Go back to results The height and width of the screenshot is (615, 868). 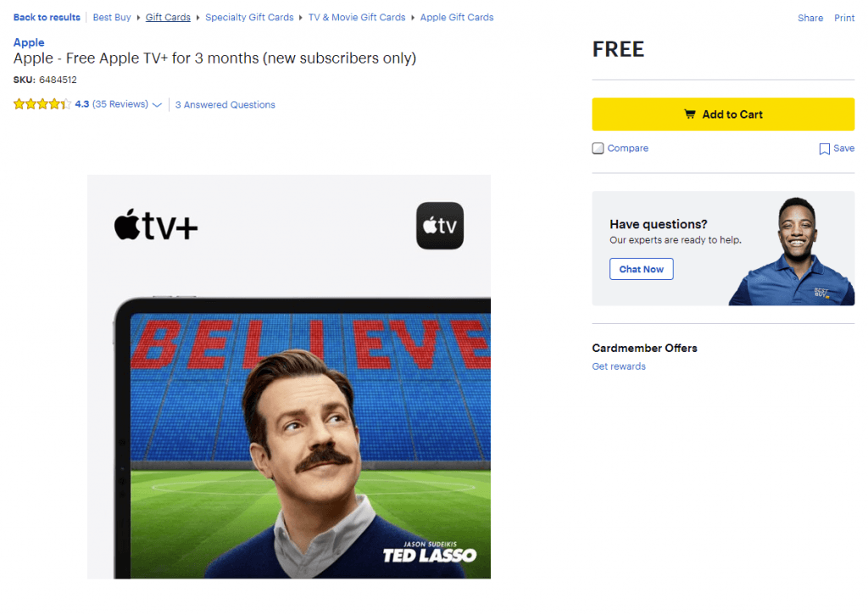(x=47, y=17)
